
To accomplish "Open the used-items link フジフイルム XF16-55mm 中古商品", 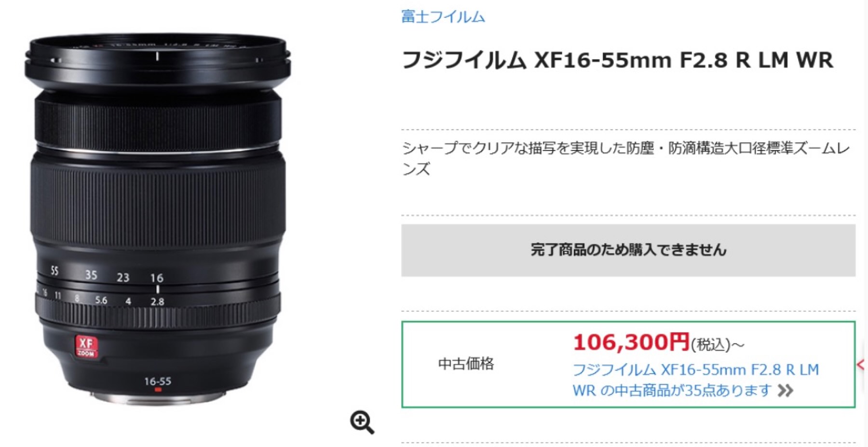I will click(x=696, y=380).
